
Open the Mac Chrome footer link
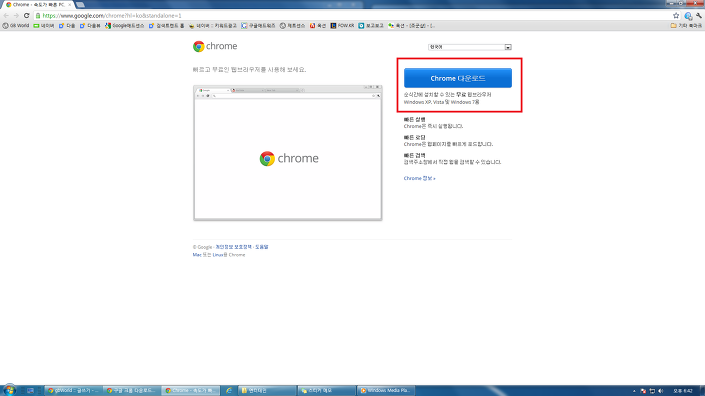point(197,255)
